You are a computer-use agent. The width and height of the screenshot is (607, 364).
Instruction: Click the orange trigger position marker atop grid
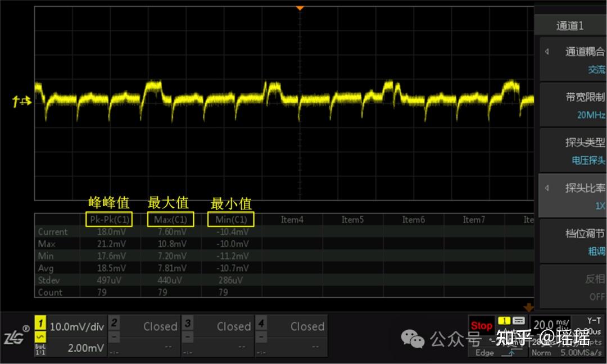click(x=300, y=8)
